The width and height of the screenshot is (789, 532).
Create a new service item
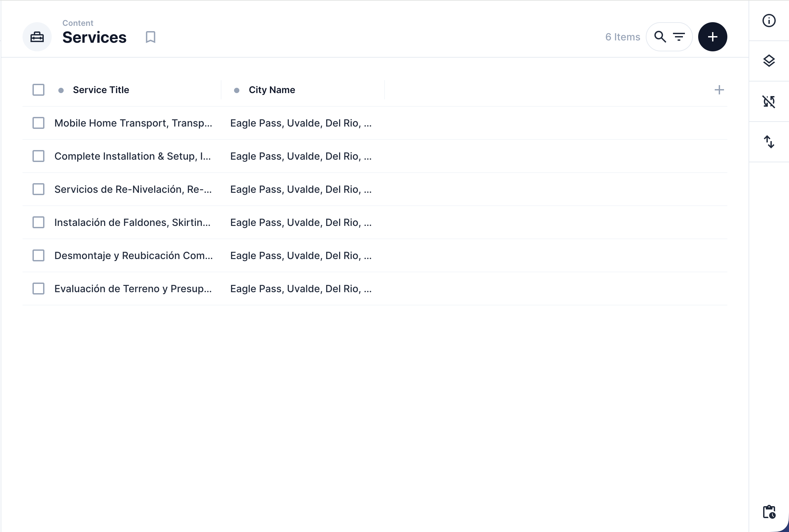[712, 37]
